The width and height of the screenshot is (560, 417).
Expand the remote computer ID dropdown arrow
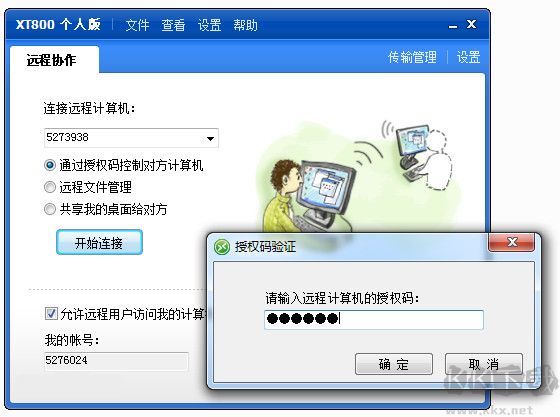(x=210, y=138)
